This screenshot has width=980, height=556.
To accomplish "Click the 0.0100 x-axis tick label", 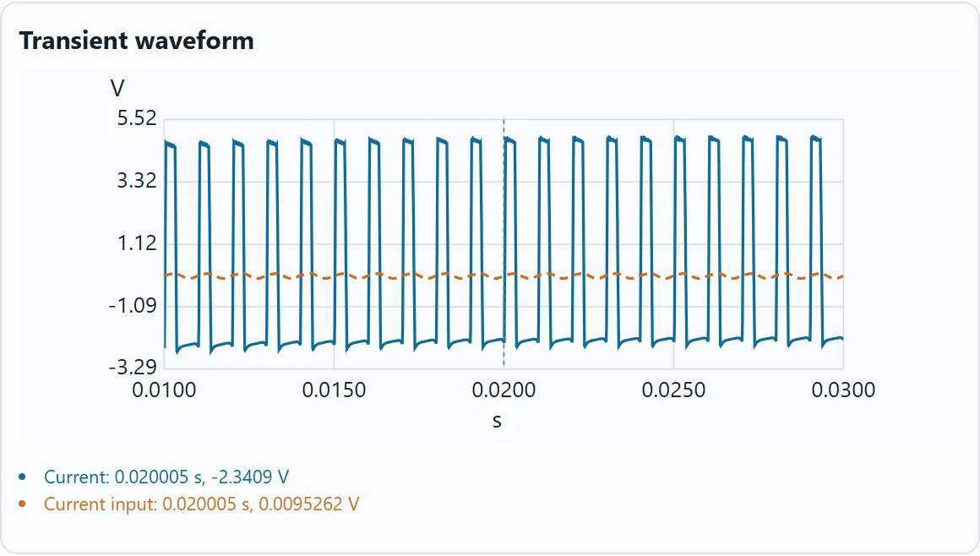I will [164, 390].
